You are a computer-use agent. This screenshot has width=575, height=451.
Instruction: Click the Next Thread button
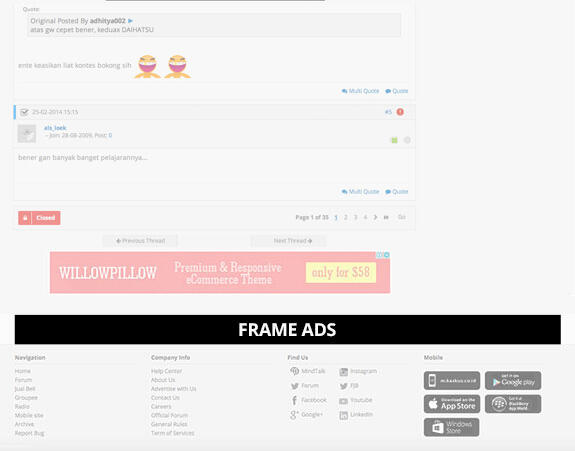click(x=288, y=241)
